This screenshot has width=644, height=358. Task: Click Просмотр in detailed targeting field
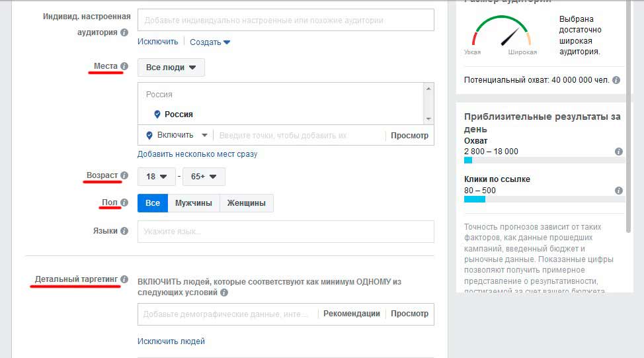tap(409, 314)
